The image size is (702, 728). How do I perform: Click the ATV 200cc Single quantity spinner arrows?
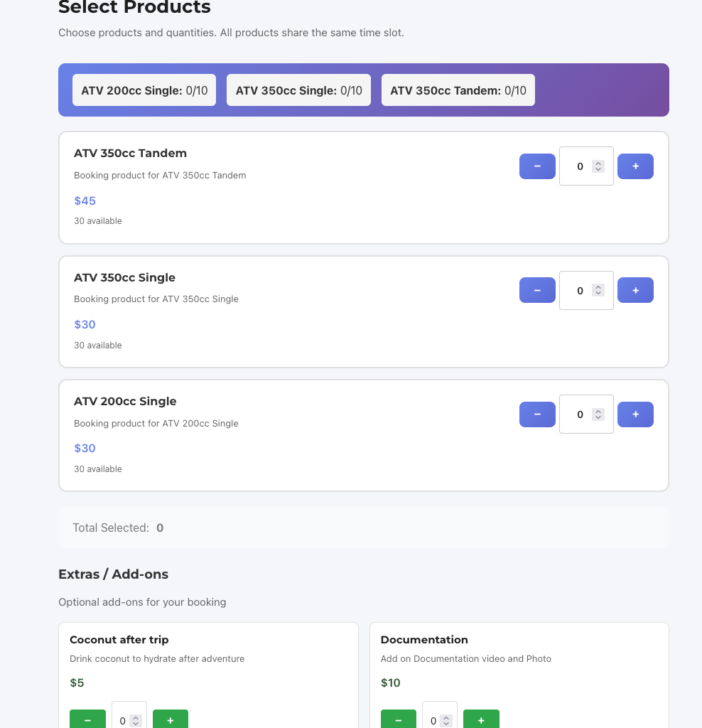click(x=598, y=414)
